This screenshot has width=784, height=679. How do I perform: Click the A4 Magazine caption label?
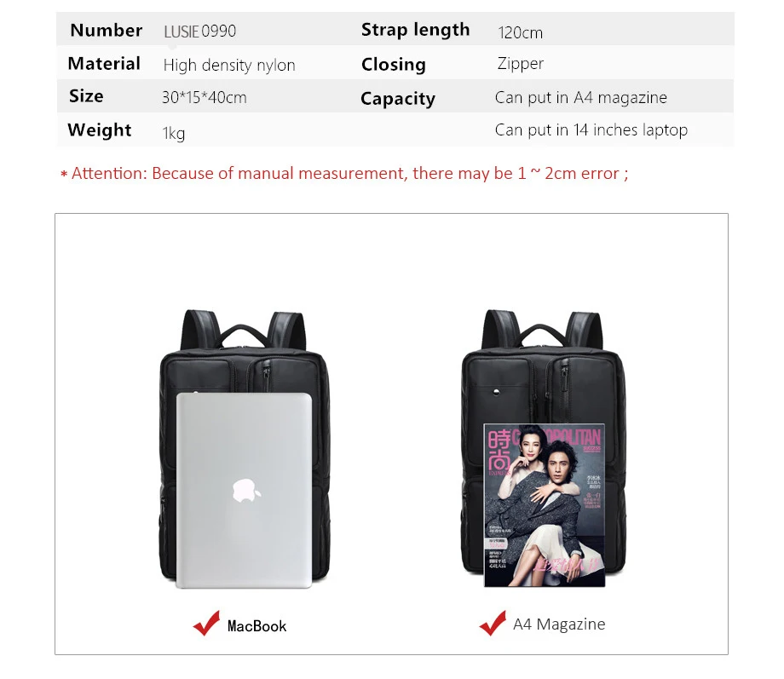(559, 624)
